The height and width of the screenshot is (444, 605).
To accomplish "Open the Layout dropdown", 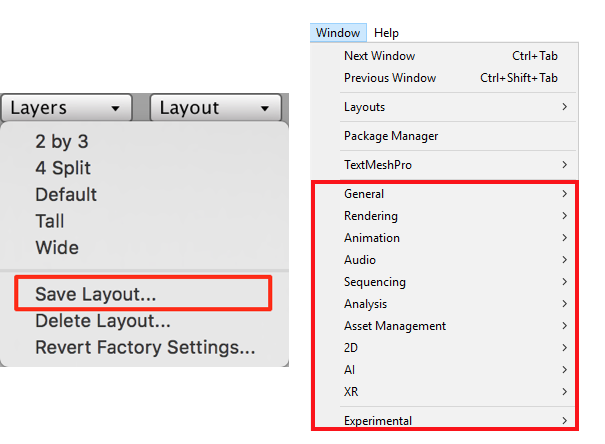I will click(216, 108).
